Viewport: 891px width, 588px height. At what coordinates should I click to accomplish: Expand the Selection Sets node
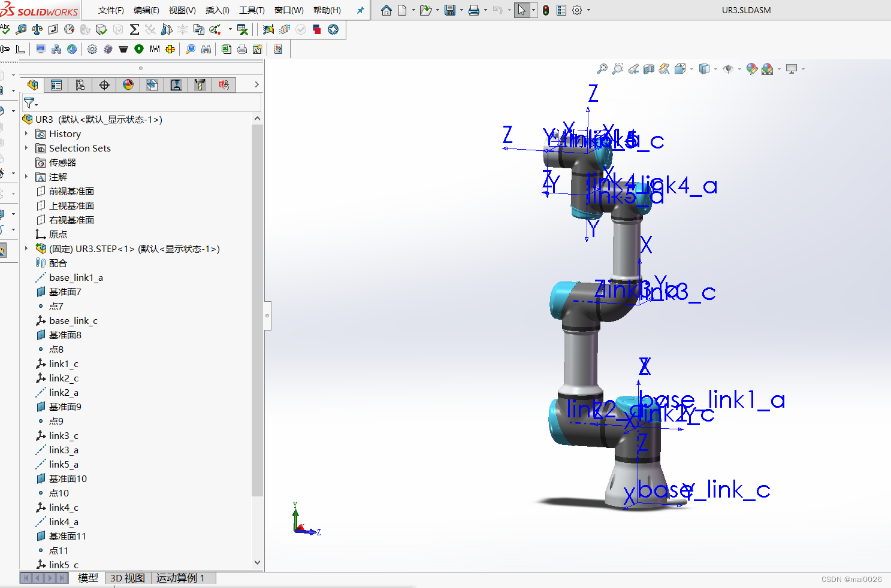25,148
